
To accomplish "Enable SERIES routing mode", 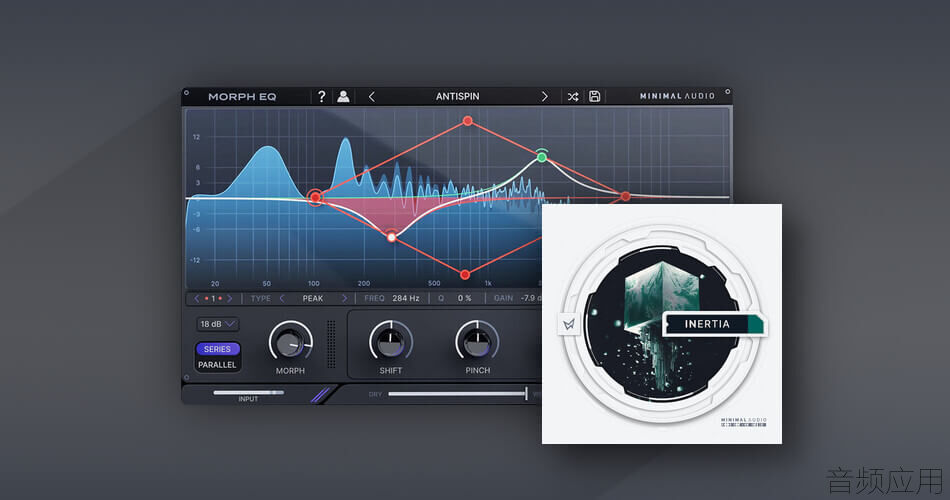I will [218, 349].
